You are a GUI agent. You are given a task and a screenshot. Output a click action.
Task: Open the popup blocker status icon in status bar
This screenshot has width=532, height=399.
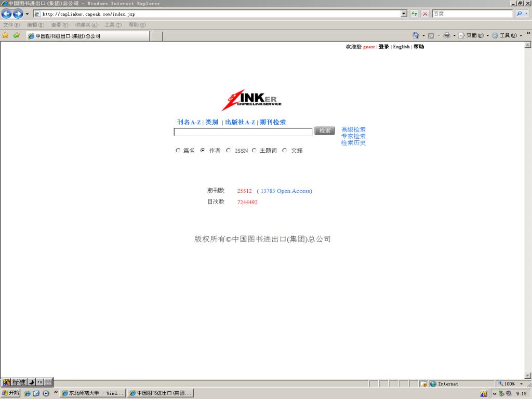tap(423, 384)
